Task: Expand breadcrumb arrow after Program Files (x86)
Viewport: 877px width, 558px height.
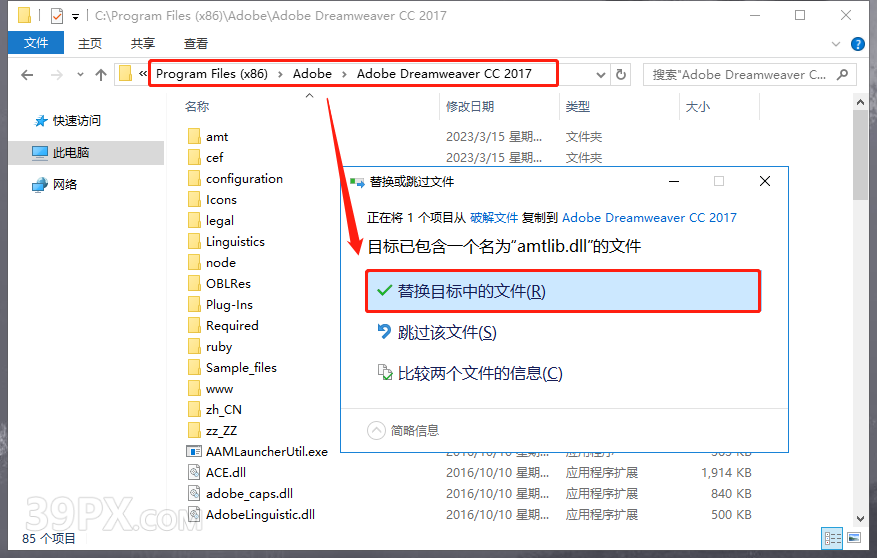Action: click(280, 74)
